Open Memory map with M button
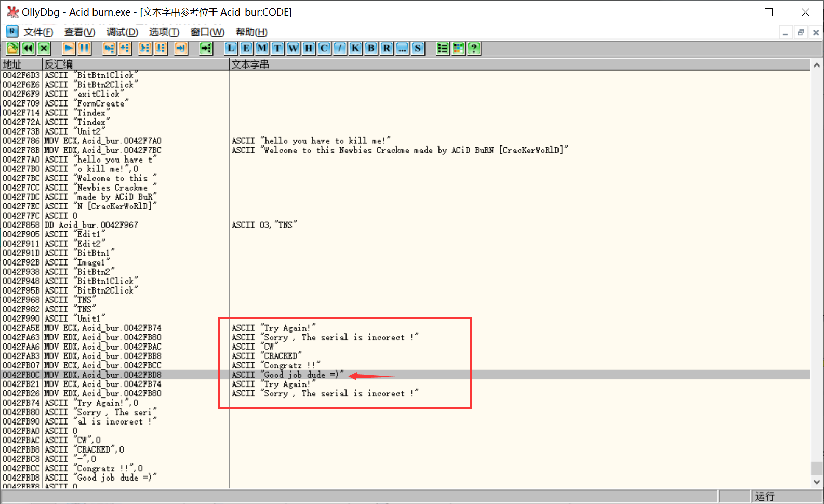 click(x=262, y=48)
